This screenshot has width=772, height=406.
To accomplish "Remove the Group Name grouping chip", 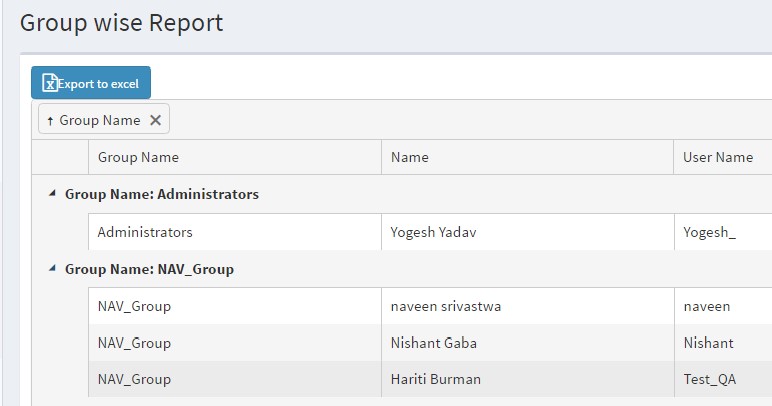I will click(x=155, y=120).
